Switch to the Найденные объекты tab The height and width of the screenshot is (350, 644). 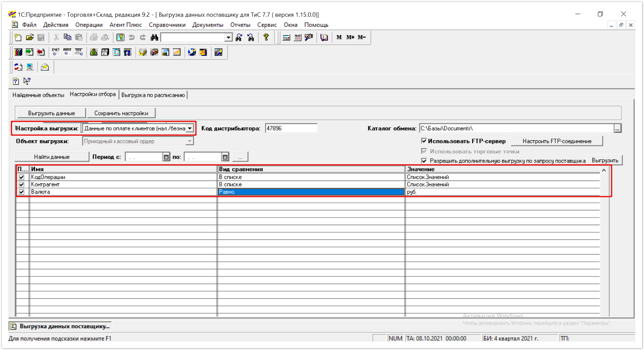click(x=38, y=95)
